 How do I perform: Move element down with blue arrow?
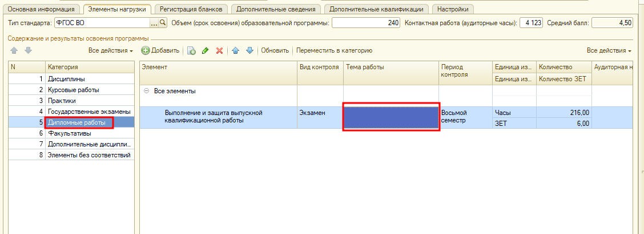point(249,51)
